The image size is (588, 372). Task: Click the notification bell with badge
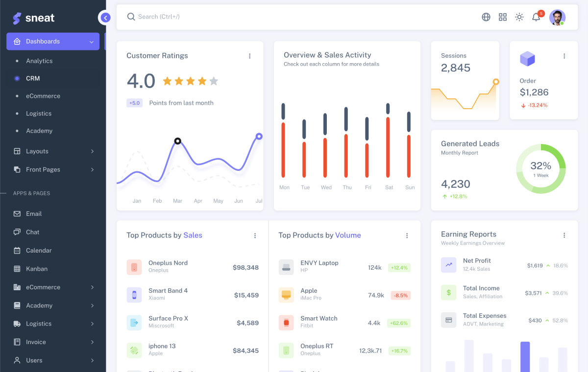(536, 17)
